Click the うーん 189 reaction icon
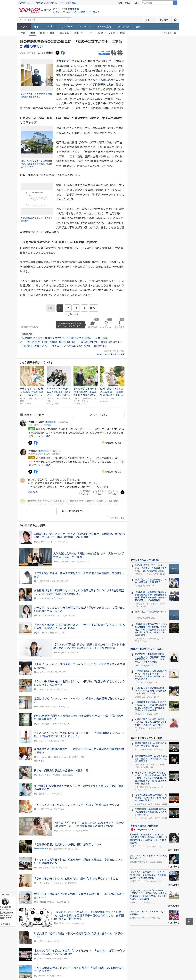 pos(110,492)
